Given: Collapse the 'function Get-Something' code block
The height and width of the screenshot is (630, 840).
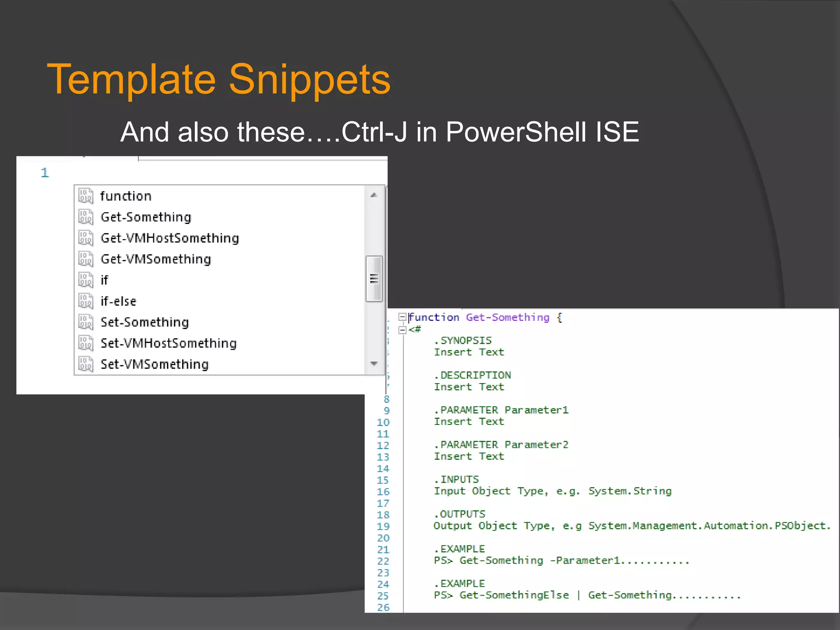Looking at the screenshot, I should tap(402, 317).
